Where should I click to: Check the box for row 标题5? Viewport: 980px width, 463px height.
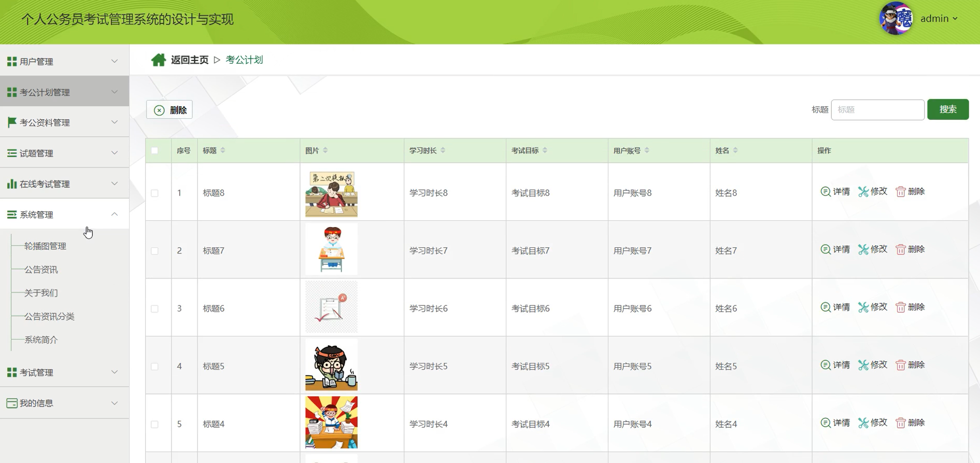click(154, 367)
